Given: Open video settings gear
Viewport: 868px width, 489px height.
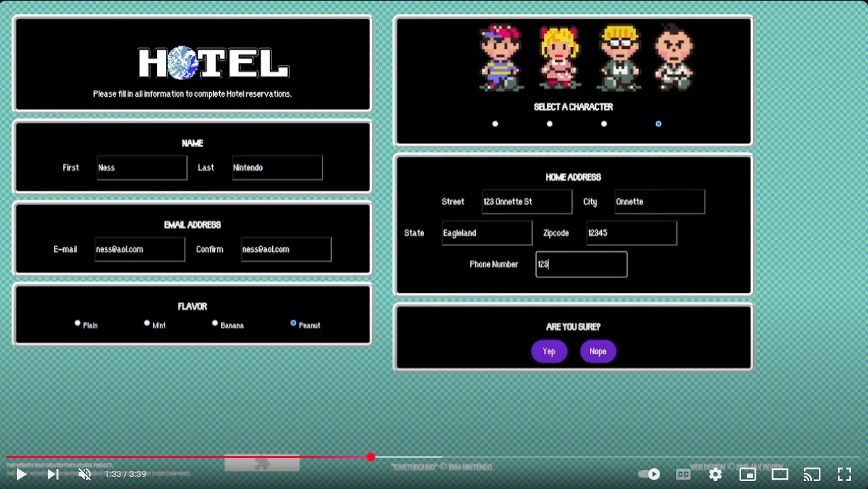Looking at the screenshot, I should coord(715,474).
